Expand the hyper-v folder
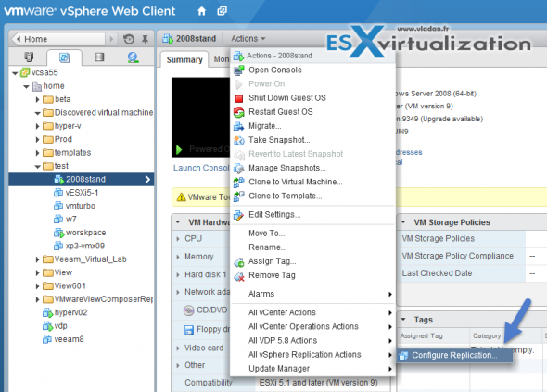547x392 pixels. (x=37, y=126)
